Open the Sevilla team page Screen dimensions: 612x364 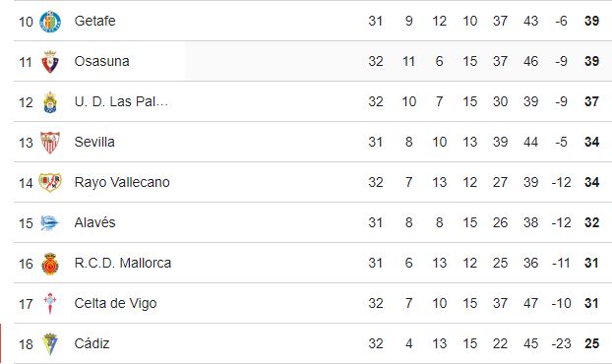(94, 142)
